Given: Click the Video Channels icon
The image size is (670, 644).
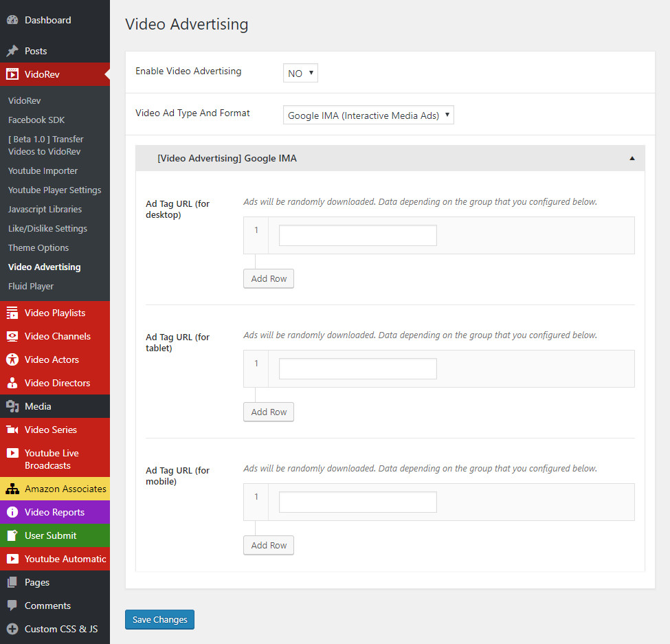Looking at the screenshot, I should click(12, 337).
